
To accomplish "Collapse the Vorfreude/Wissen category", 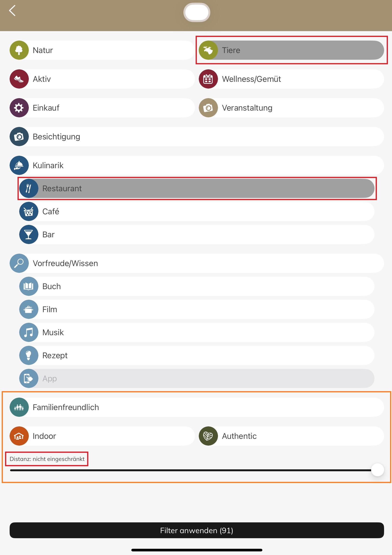I will pos(196,263).
